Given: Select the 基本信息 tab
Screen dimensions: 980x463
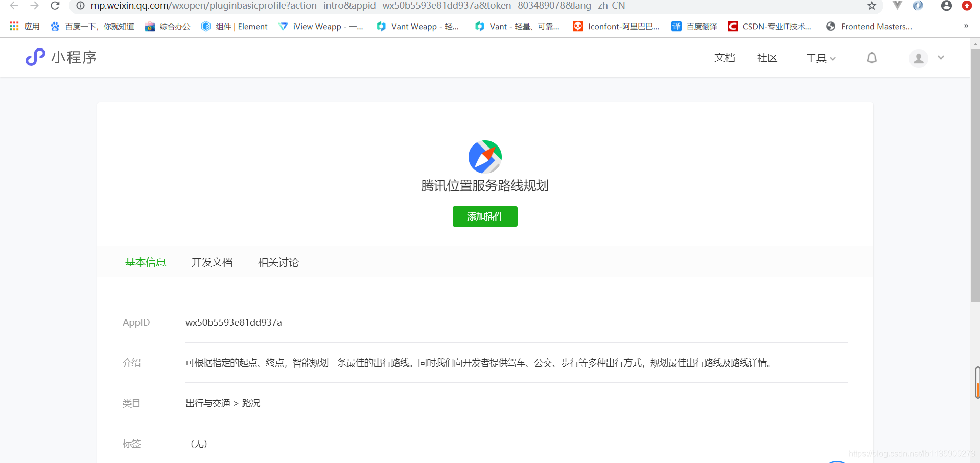Looking at the screenshot, I should pos(146,262).
